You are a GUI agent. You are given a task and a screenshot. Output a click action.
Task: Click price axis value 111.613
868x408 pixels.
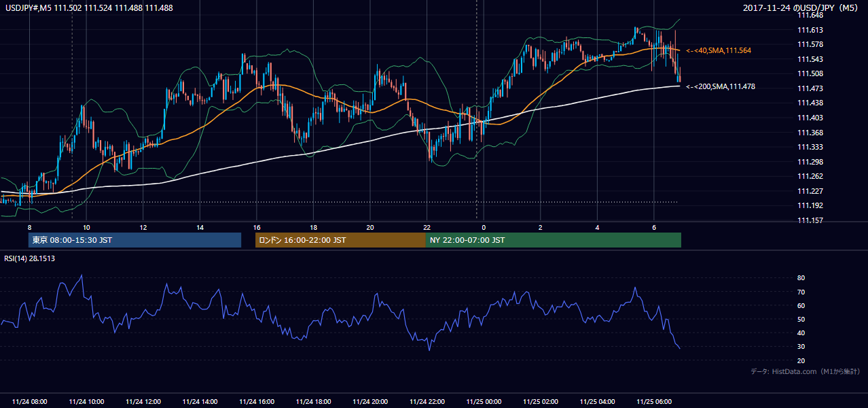[x=811, y=30]
